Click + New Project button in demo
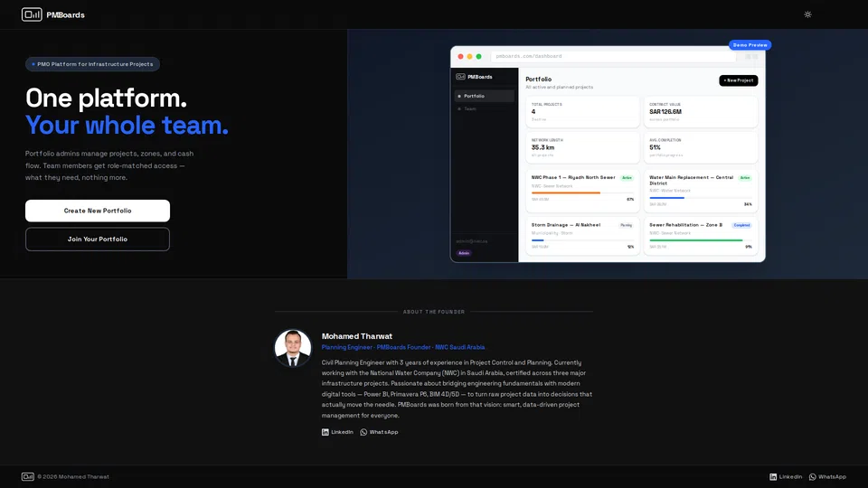The width and height of the screenshot is (868, 488). tap(739, 80)
